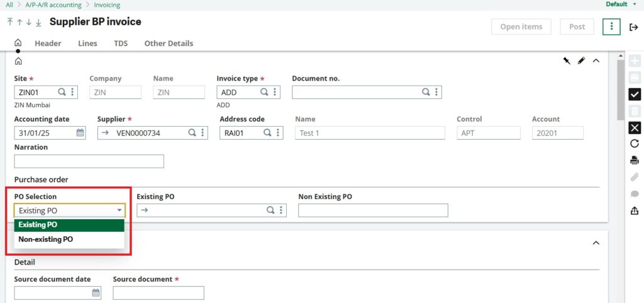Click the exit icon at top right

click(633, 26)
